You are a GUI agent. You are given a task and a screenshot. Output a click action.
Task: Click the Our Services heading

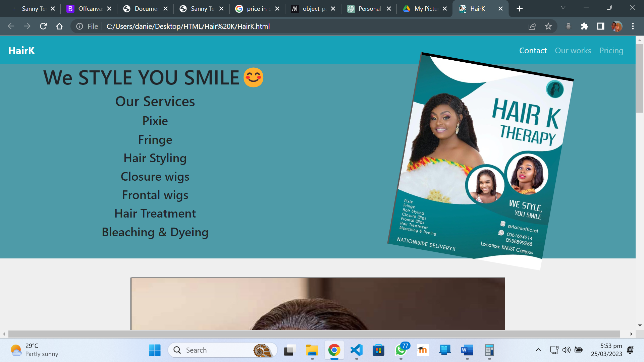pos(155,102)
